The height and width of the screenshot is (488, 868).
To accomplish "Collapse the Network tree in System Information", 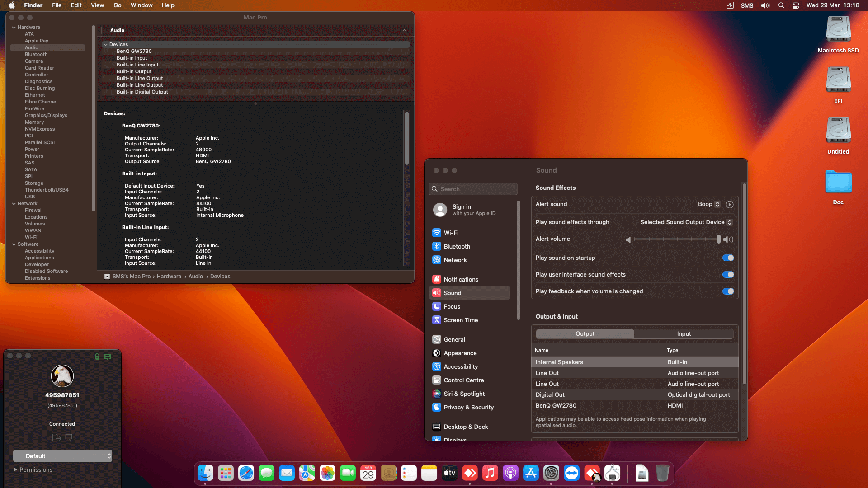I will [14, 204].
